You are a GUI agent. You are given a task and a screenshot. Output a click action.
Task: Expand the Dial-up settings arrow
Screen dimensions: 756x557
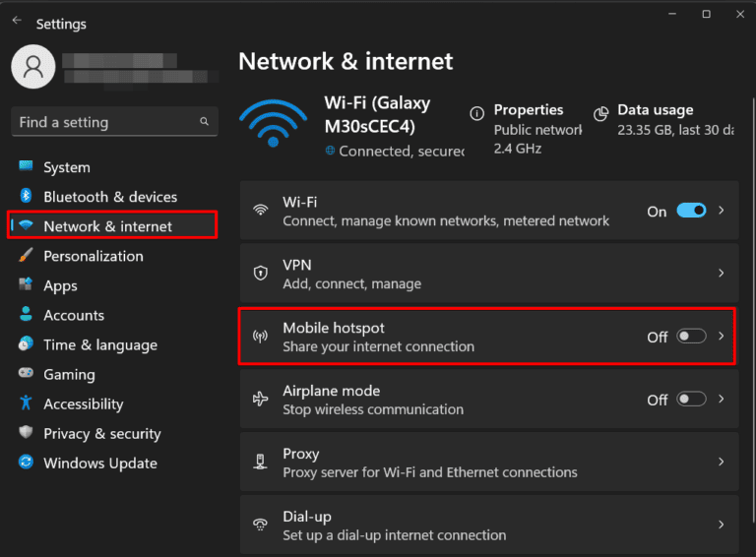[722, 525]
